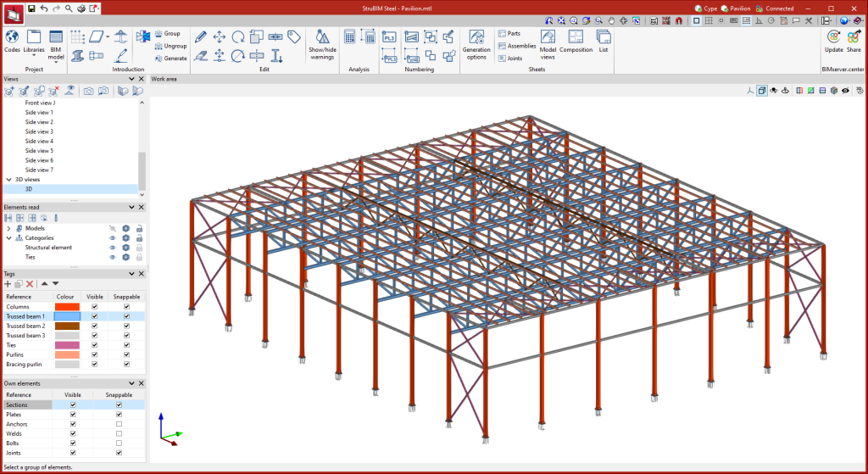
Task: Expand the Models tree node
Action: coord(8,228)
